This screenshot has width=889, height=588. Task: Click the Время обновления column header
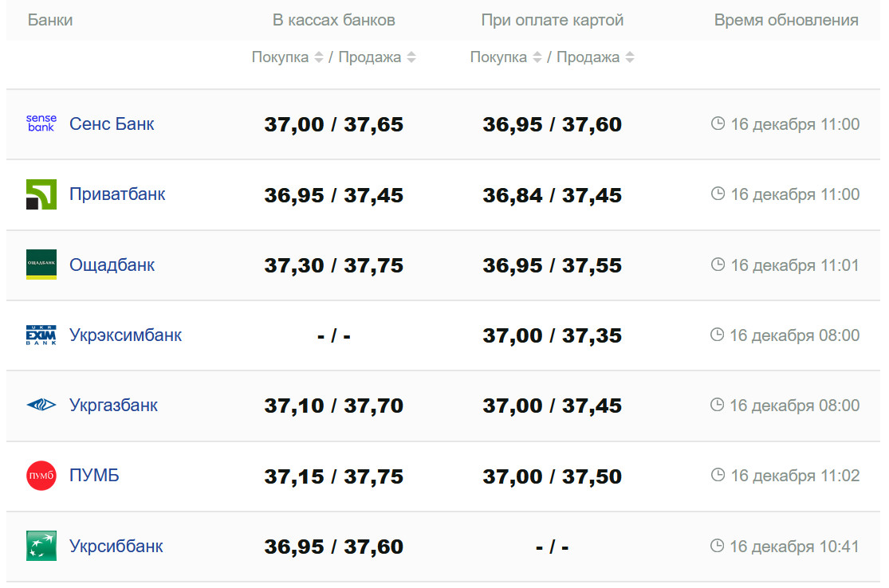coord(785,20)
